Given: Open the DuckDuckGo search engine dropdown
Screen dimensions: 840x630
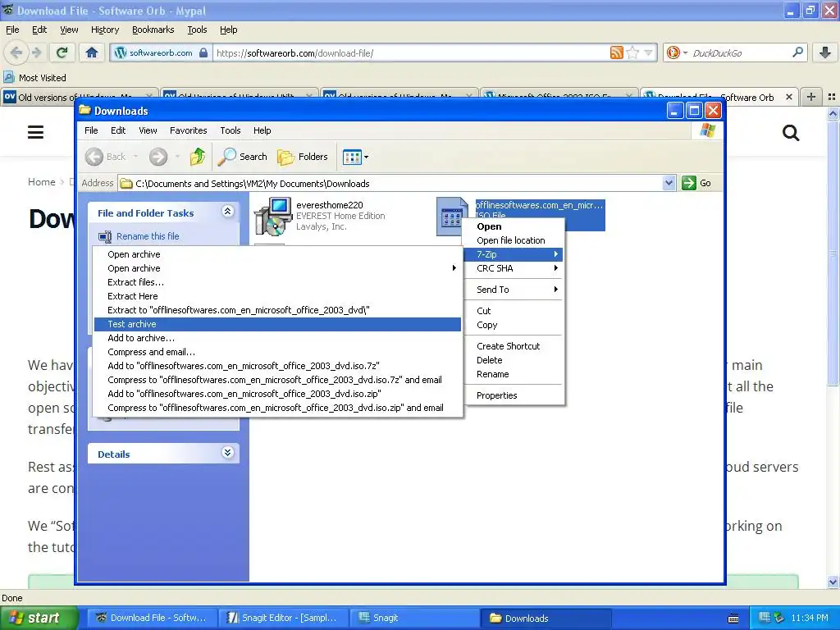Looking at the screenshot, I should [685, 53].
